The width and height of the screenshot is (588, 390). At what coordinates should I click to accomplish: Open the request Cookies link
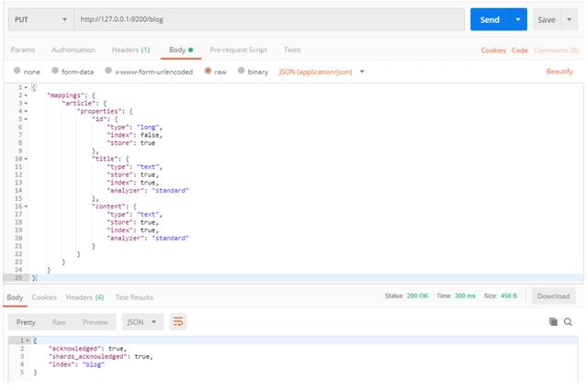point(493,50)
